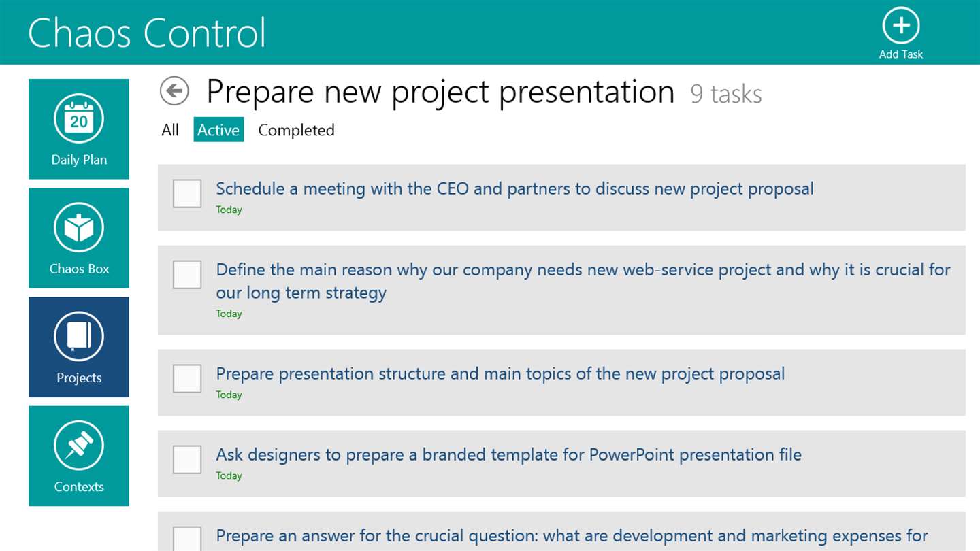The height and width of the screenshot is (551, 980).
Task: Switch to the Active filter tab
Action: 218,130
